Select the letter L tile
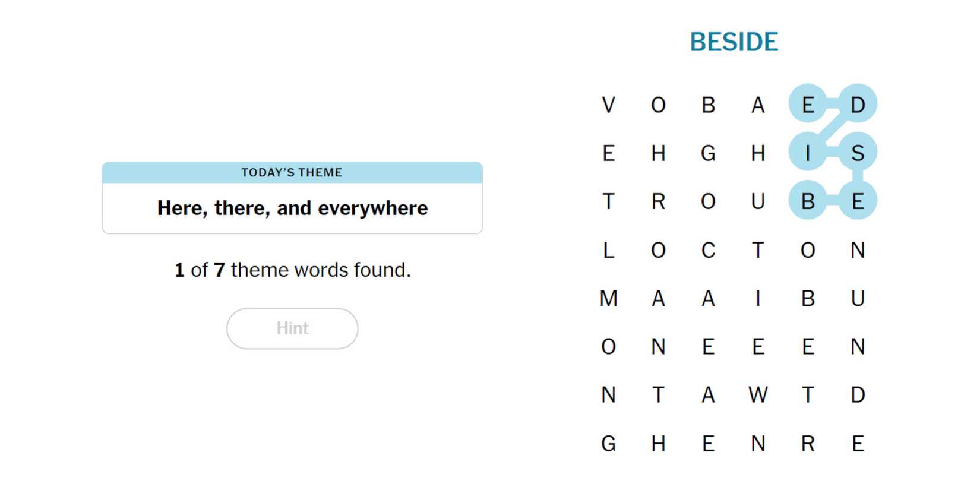 pyautogui.click(x=608, y=250)
